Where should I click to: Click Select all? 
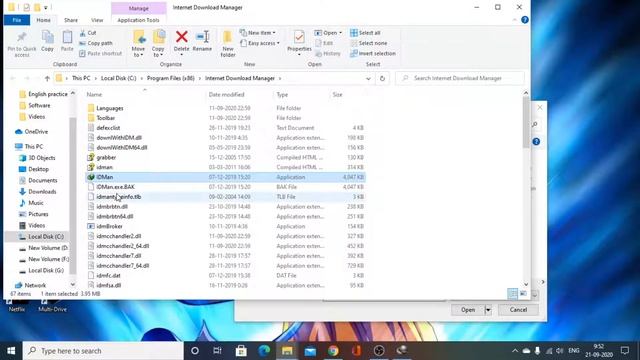365,33
